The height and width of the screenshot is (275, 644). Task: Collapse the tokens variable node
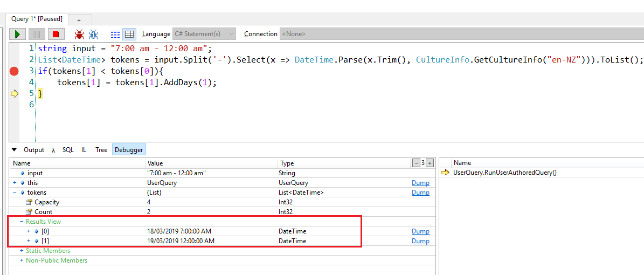click(15, 192)
